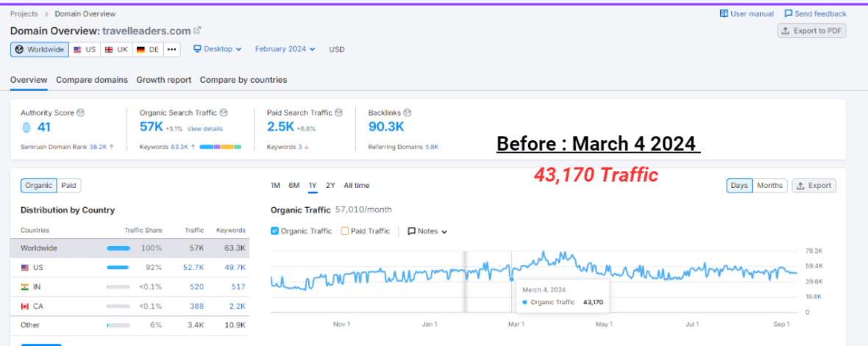Image resolution: width=868 pixels, height=346 pixels.
Task: Click the keywords distribution color bar
Action: click(x=220, y=147)
